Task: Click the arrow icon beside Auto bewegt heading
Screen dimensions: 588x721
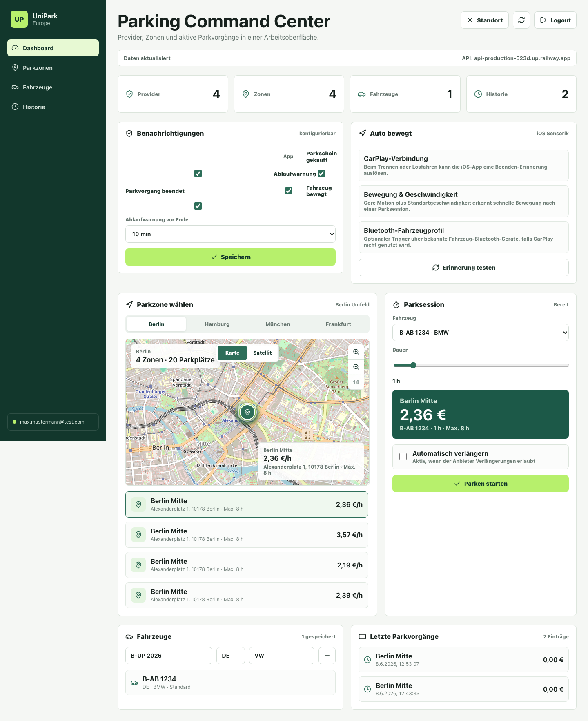Action: pyautogui.click(x=362, y=133)
